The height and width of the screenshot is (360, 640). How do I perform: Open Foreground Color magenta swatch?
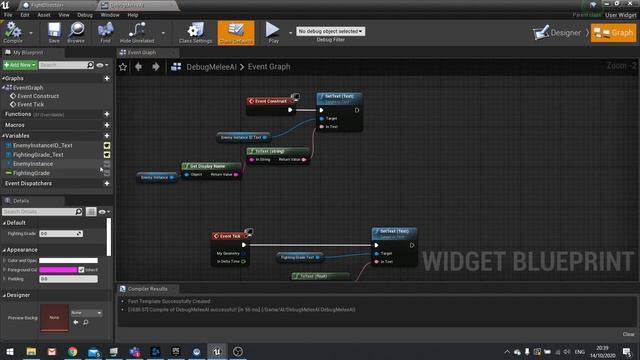pos(58,270)
